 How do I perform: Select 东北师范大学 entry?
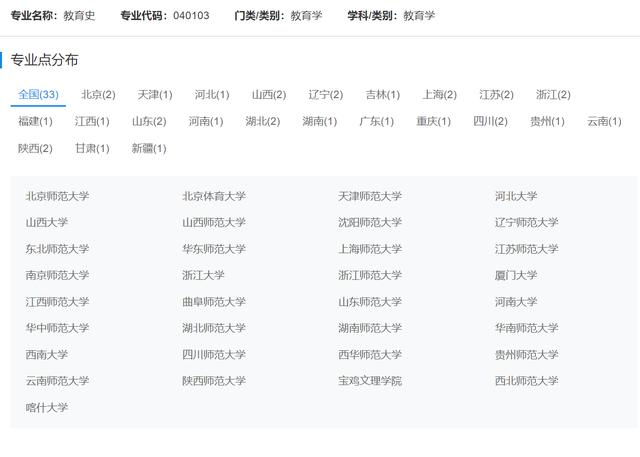point(57,249)
